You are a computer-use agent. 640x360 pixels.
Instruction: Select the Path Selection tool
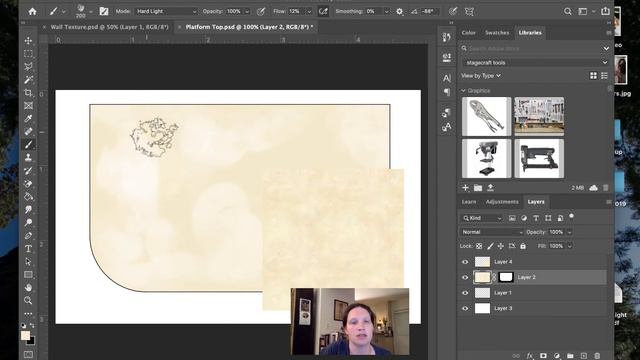(x=28, y=262)
